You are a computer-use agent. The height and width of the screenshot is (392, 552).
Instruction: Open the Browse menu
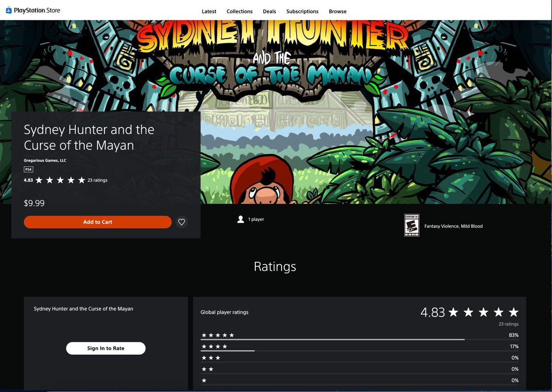pyautogui.click(x=338, y=12)
